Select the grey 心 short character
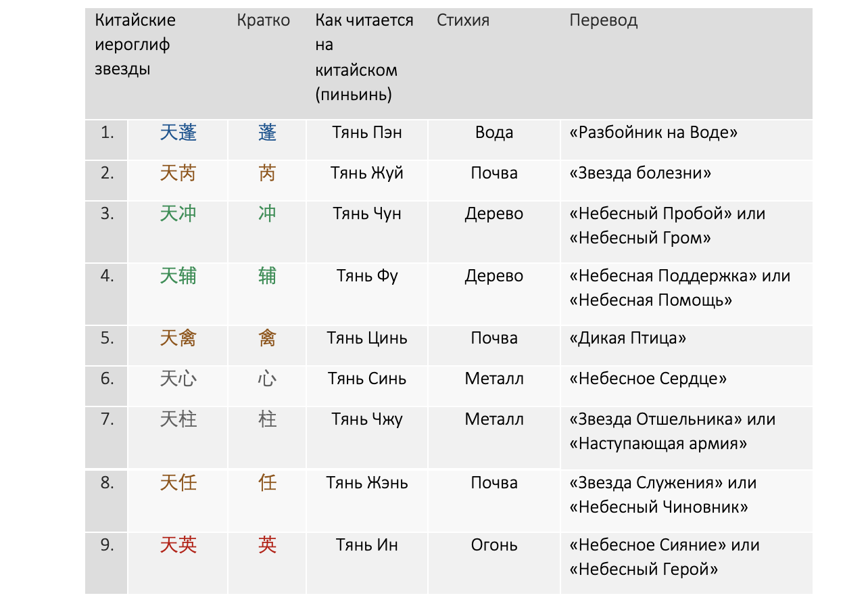868x606 pixels. pyautogui.click(x=267, y=379)
